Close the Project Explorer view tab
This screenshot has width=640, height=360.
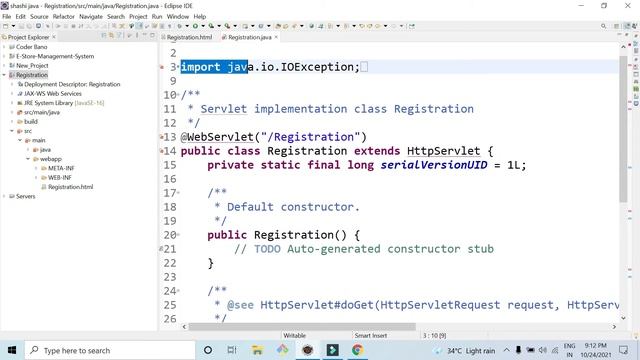(54, 37)
